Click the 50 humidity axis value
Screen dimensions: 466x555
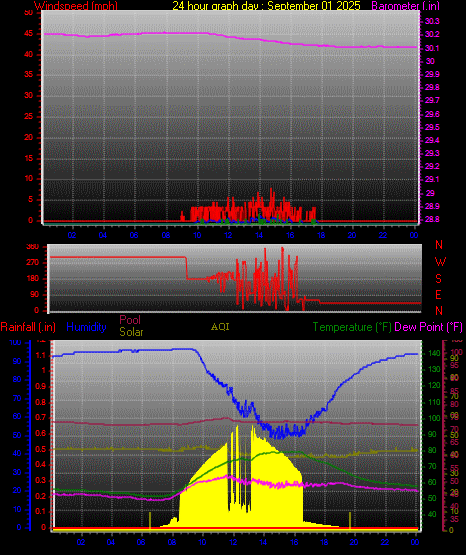coord(17,435)
